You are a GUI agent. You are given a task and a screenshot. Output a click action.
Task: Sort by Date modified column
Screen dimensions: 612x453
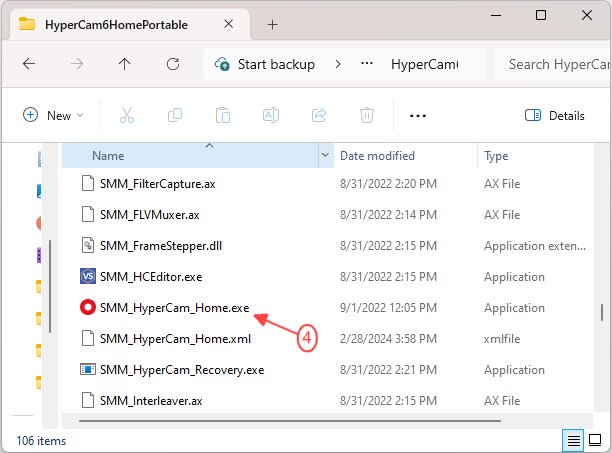pos(406,156)
